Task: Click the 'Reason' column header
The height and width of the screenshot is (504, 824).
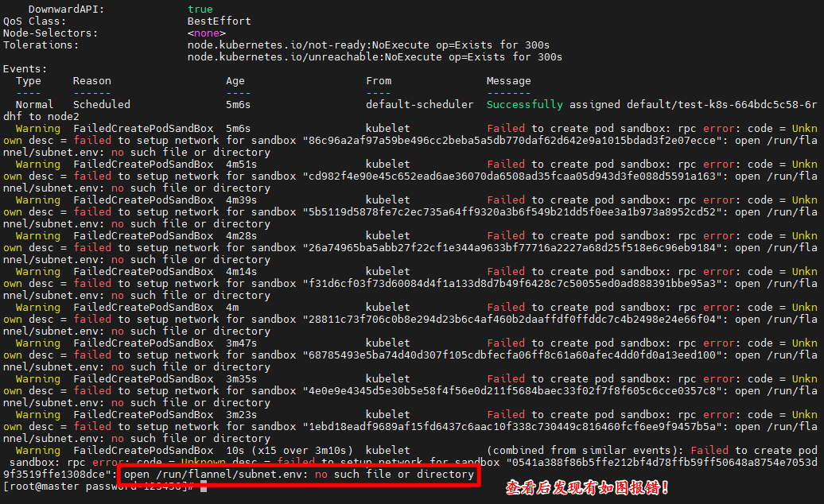Action: (x=92, y=81)
